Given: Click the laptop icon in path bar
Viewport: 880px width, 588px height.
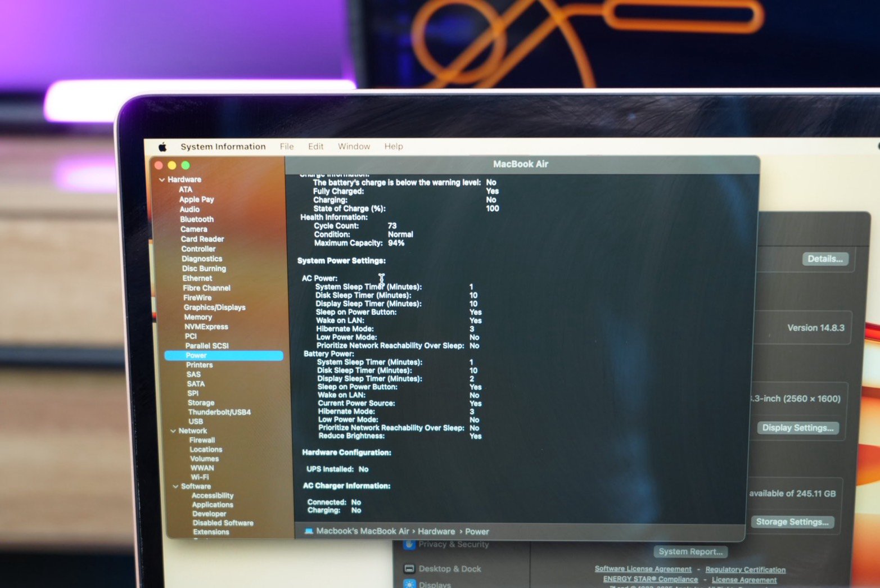Looking at the screenshot, I should (308, 531).
